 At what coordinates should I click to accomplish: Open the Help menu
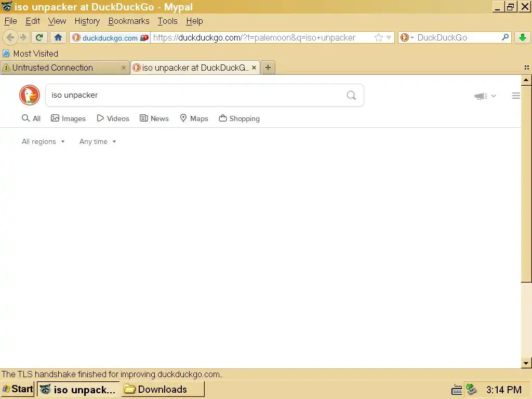coord(194,21)
